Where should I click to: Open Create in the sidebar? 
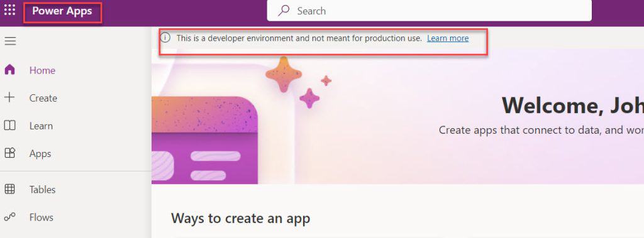(43, 98)
